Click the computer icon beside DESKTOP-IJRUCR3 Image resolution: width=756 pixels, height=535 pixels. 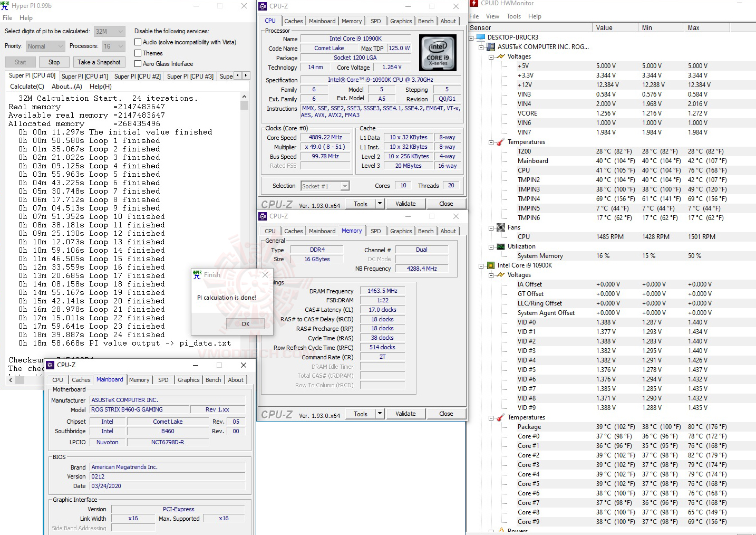click(480, 37)
